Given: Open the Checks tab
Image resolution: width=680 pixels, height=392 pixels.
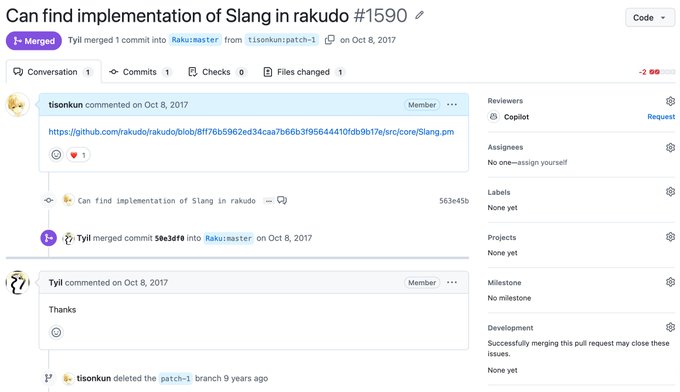Looking at the screenshot, I should pos(217,72).
